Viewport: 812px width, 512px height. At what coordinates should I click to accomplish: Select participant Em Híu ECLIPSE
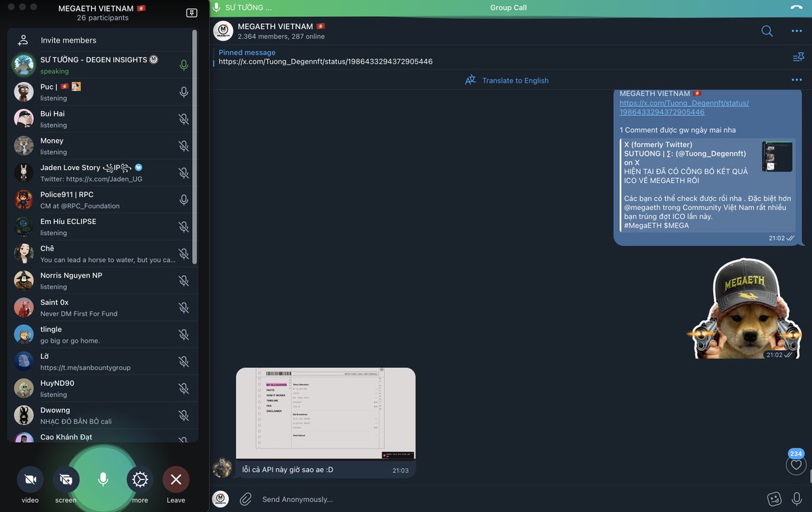pos(103,227)
